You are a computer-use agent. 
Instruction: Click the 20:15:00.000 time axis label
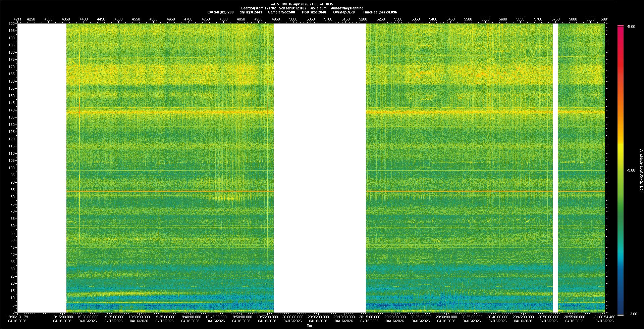(x=369, y=317)
